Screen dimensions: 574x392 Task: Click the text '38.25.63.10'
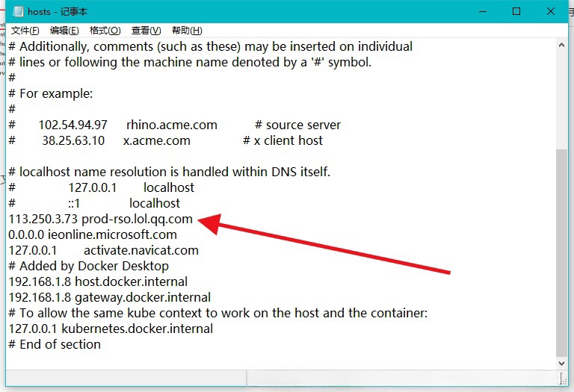[x=73, y=141]
